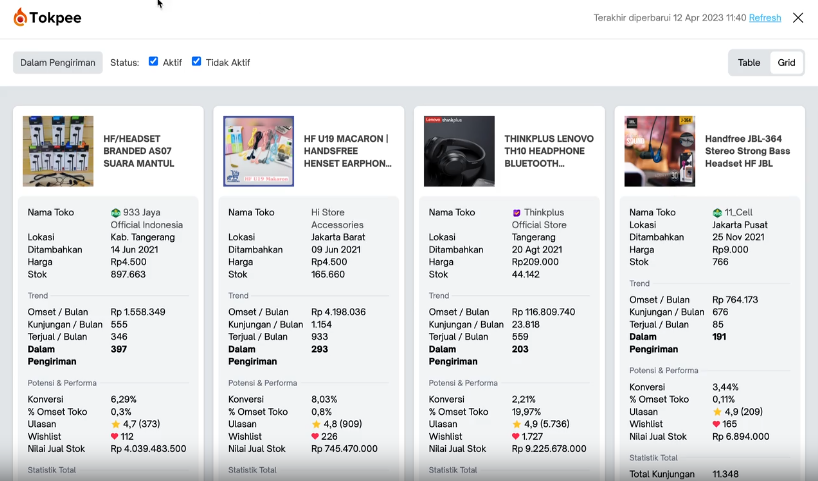Click the star icon beside 4,8 (909)
818x481 pixels.
pos(316,424)
